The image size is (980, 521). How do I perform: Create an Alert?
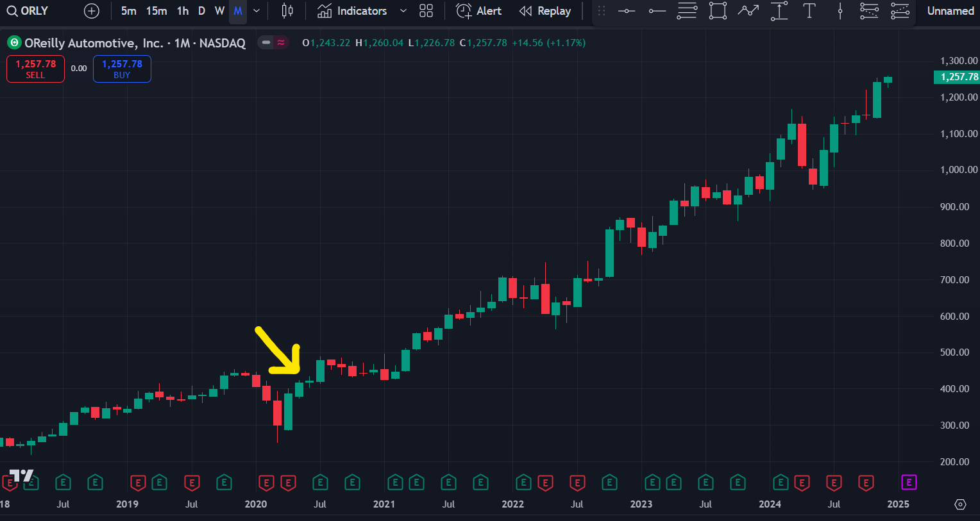click(x=478, y=11)
